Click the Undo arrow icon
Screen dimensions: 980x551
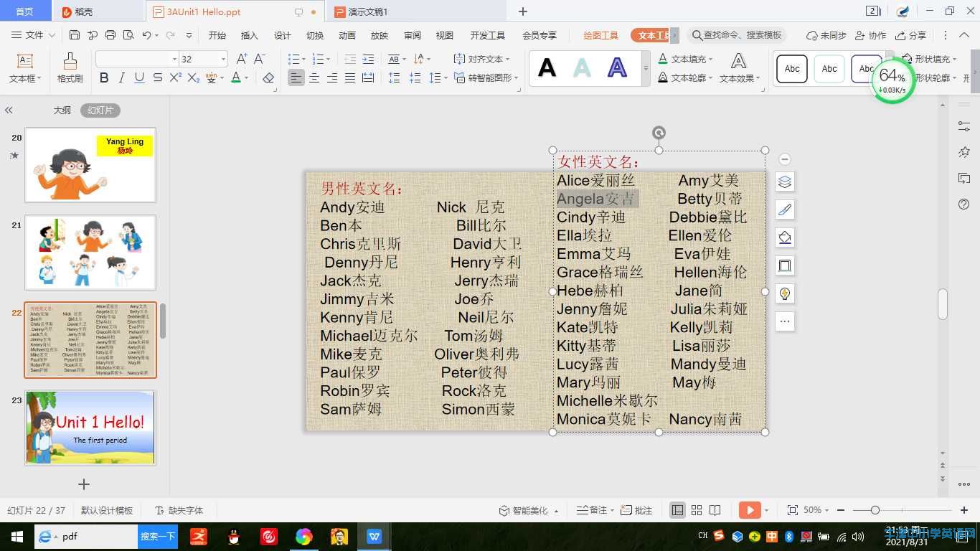146,35
